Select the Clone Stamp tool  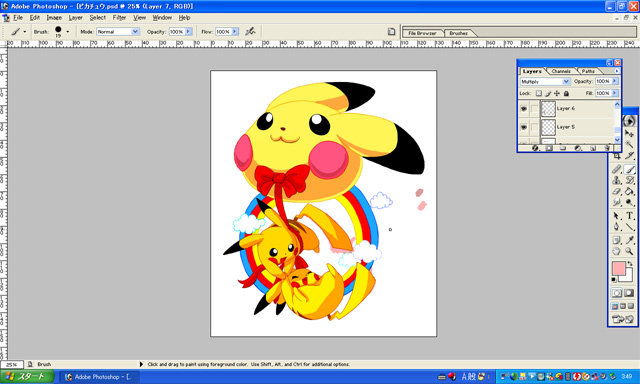coord(617,180)
